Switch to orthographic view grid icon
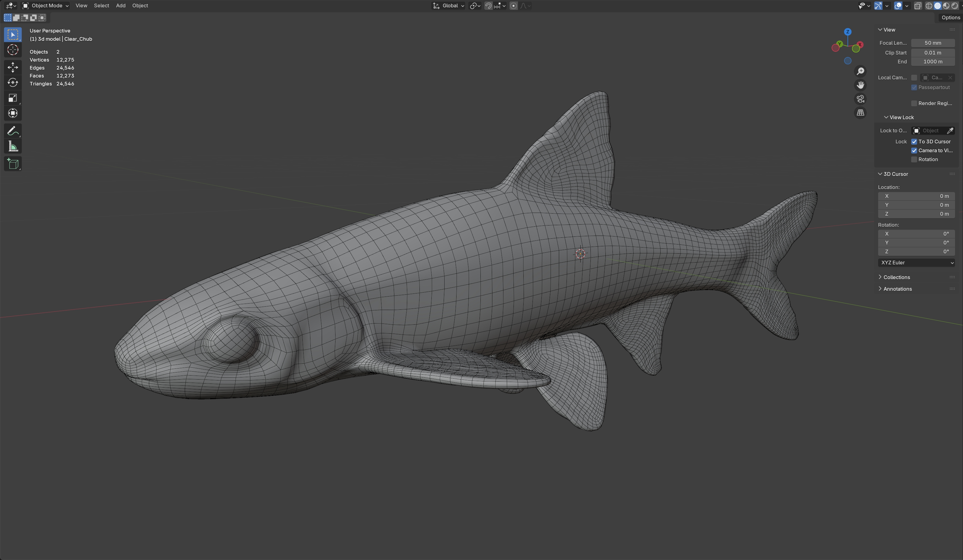This screenshot has width=963, height=560. [860, 113]
